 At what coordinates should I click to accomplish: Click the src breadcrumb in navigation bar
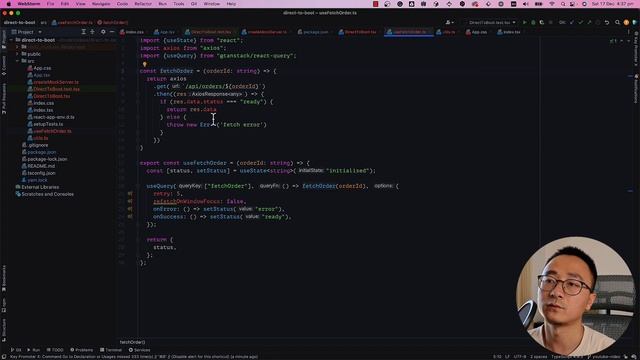coord(43,22)
